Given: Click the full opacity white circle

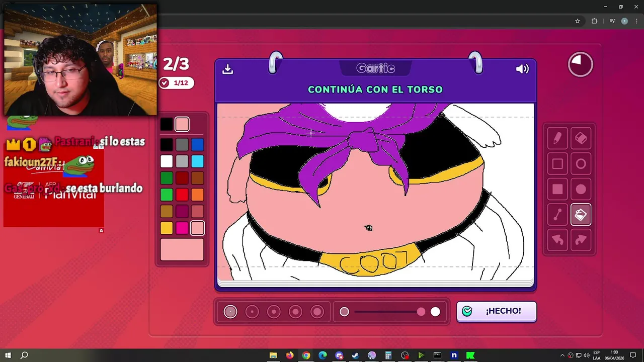Looking at the screenshot, I should pos(435,312).
